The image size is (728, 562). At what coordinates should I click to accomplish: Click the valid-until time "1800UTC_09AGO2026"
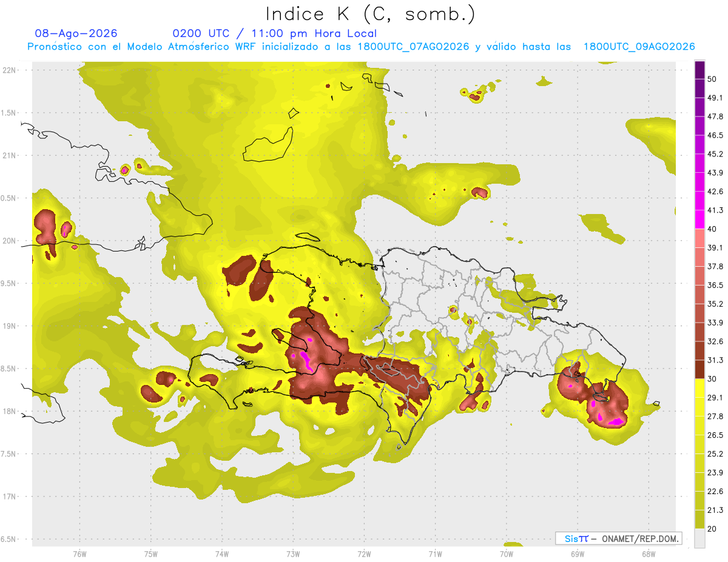pos(639,47)
